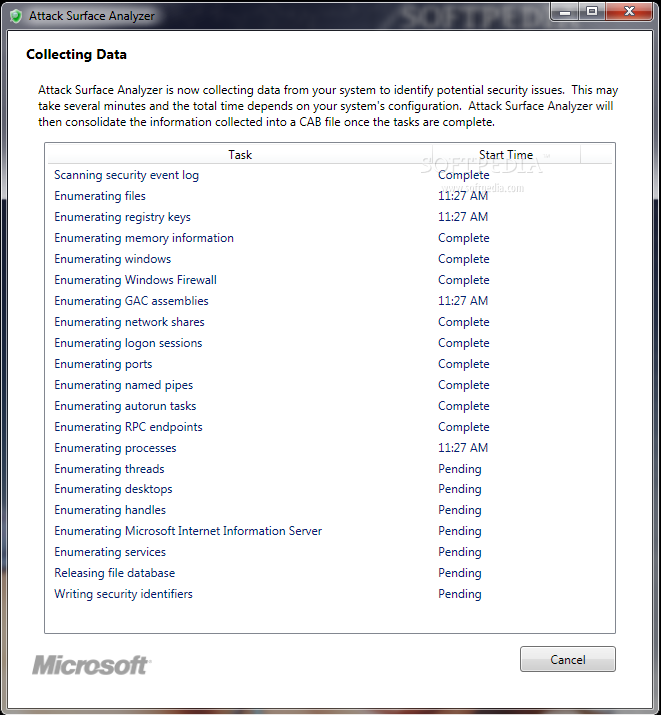Screen dimensions: 661x715
Task: Select the Scanning security event log row
Action: (x=330, y=175)
